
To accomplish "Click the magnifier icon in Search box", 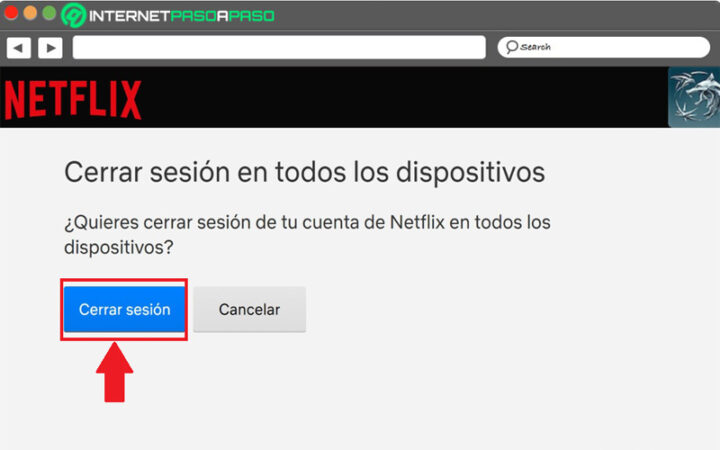I will (512, 47).
